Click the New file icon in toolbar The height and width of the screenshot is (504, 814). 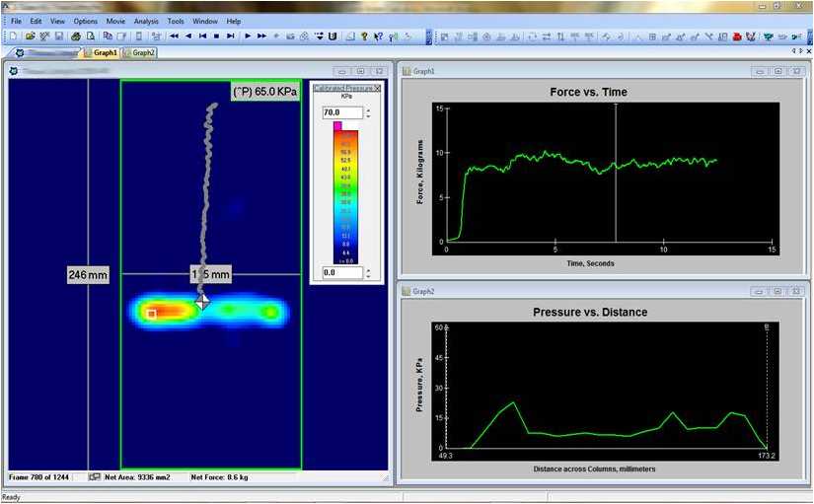[x=12, y=36]
